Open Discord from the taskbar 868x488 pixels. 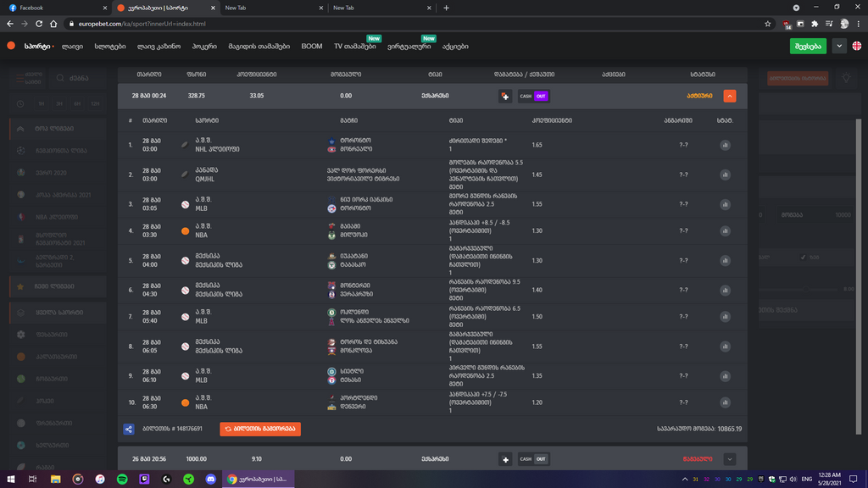(x=210, y=480)
